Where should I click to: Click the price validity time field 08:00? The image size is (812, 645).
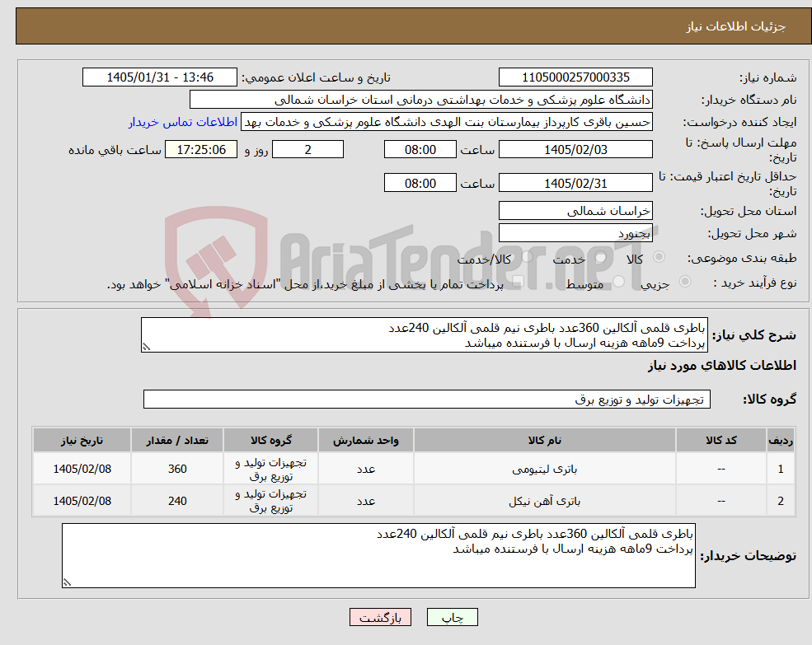click(420, 183)
